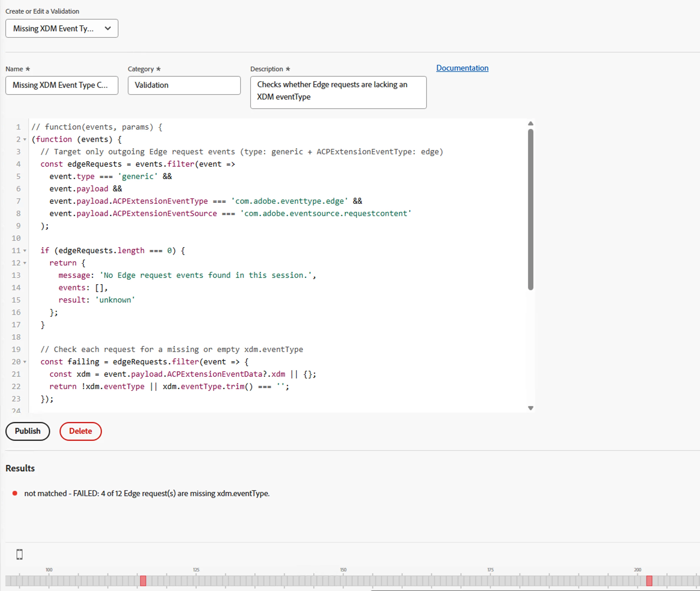Click the Delete button
Image resolution: width=700 pixels, height=591 pixels.
[x=80, y=431]
